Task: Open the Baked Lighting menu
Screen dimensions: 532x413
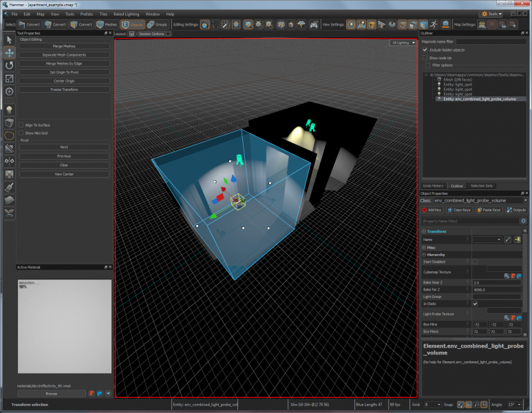Action: (x=126, y=14)
